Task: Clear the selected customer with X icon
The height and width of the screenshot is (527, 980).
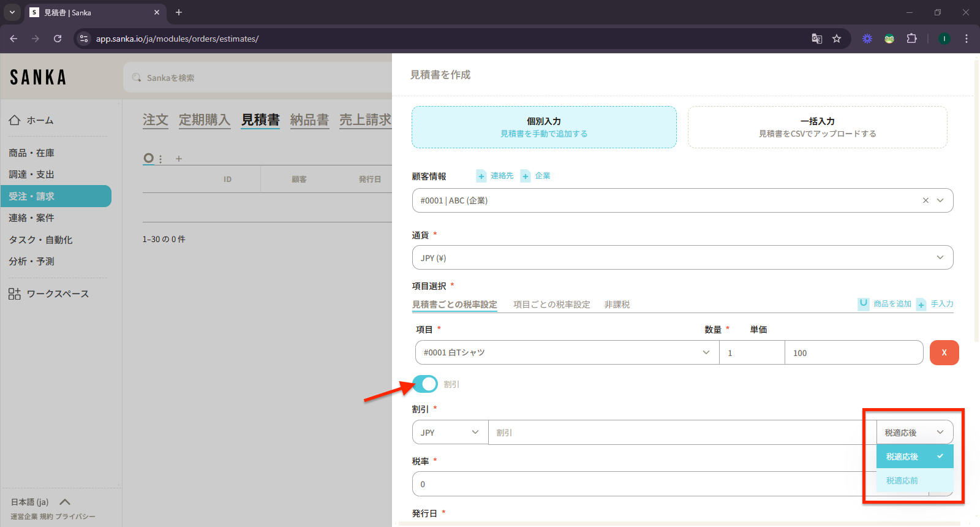Action: pos(925,200)
